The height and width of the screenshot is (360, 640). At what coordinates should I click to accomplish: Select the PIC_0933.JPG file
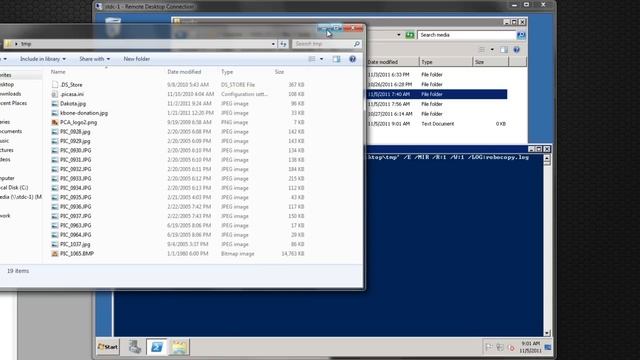[76, 179]
